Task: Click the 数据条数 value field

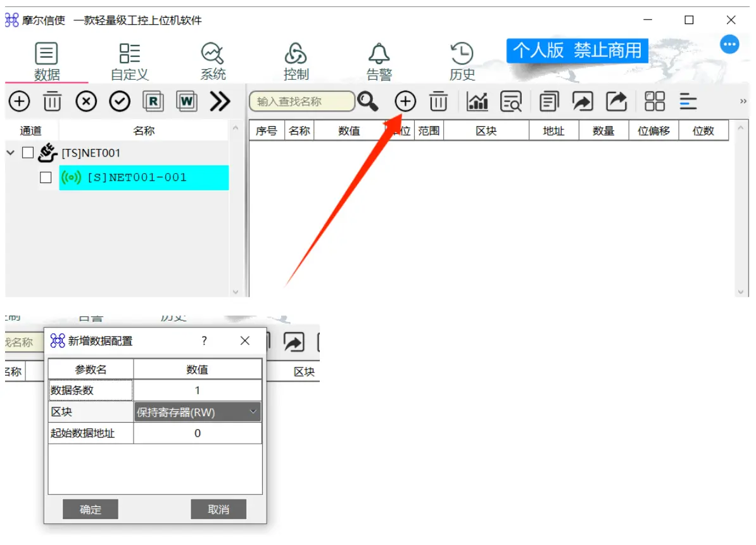Action: point(198,390)
